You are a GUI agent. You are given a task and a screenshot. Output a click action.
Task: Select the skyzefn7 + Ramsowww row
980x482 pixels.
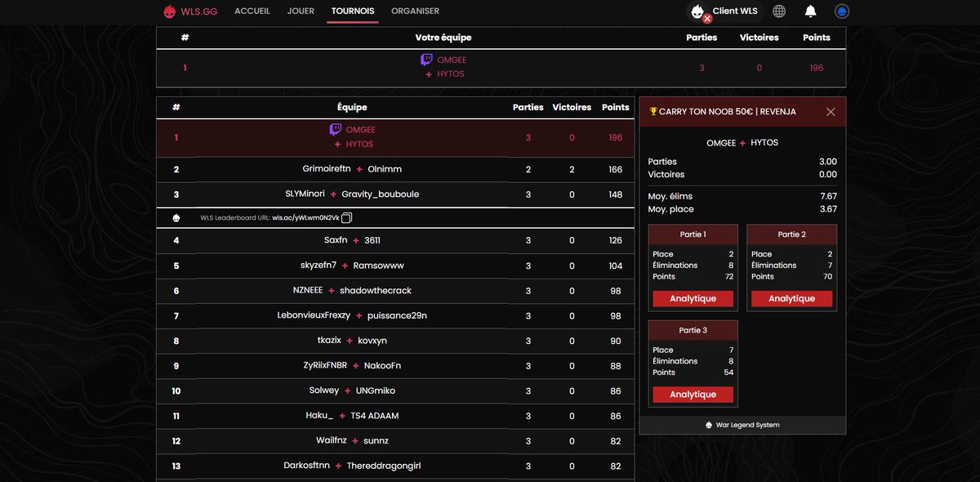coord(395,266)
